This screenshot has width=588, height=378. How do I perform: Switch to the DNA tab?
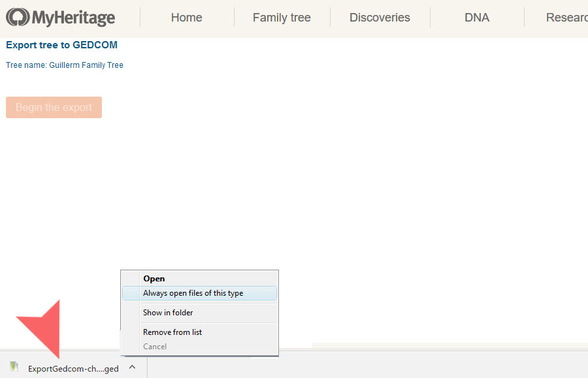point(477,18)
